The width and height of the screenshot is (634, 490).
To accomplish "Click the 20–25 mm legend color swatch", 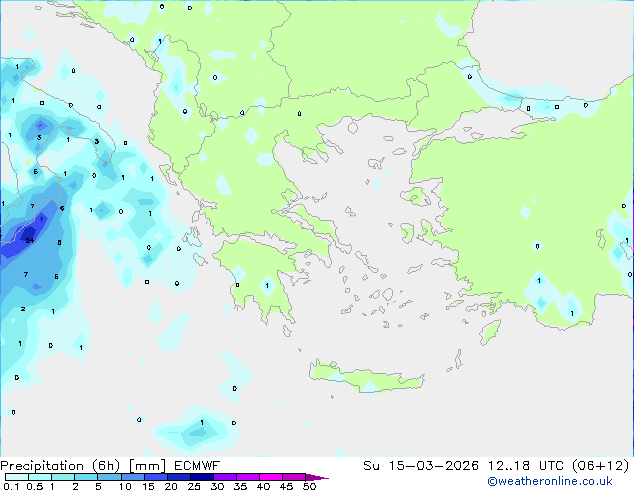I will pyautogui.click(x=178, y=477).
